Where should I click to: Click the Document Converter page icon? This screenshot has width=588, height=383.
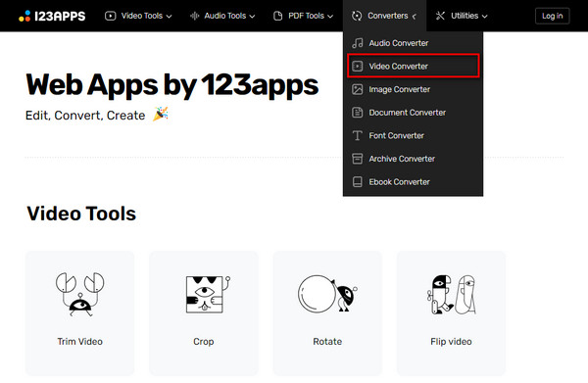point(358,113)
